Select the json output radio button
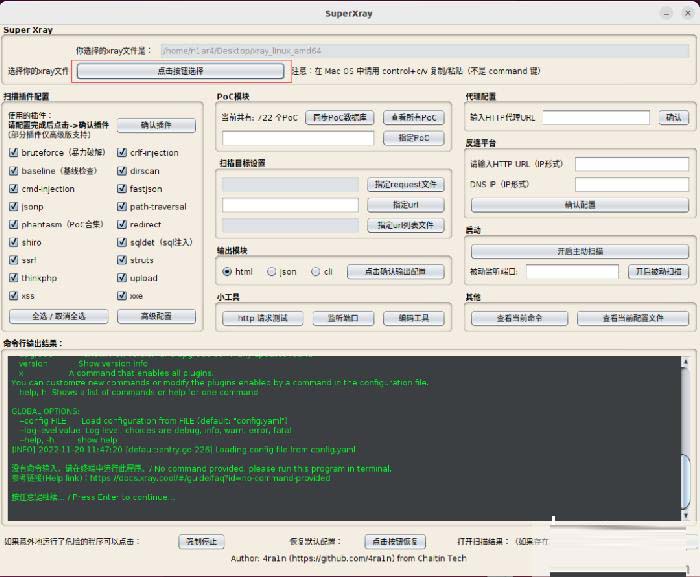 click(x=271, y=272)
